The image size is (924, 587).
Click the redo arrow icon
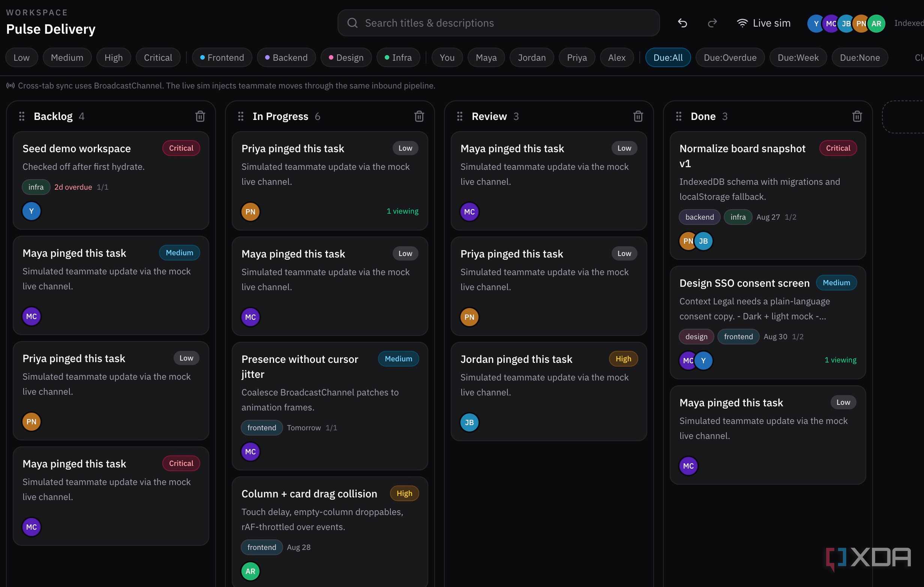tap(712, 23)
